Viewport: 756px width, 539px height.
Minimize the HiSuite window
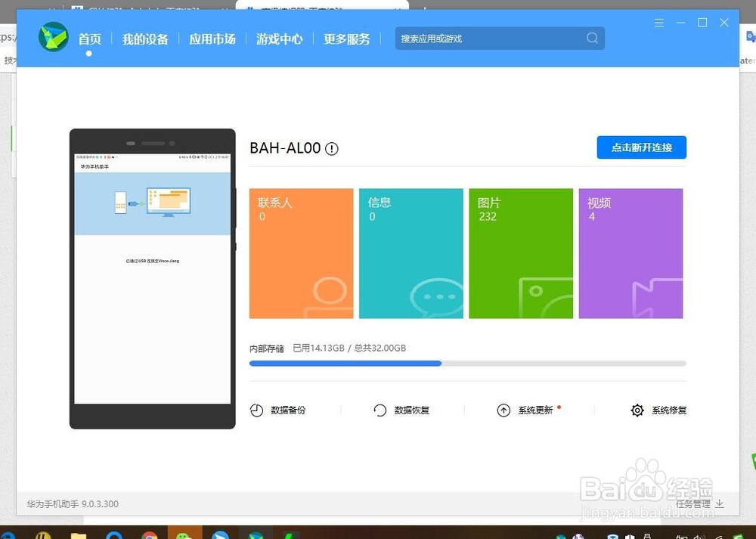(x=681, y=23)
